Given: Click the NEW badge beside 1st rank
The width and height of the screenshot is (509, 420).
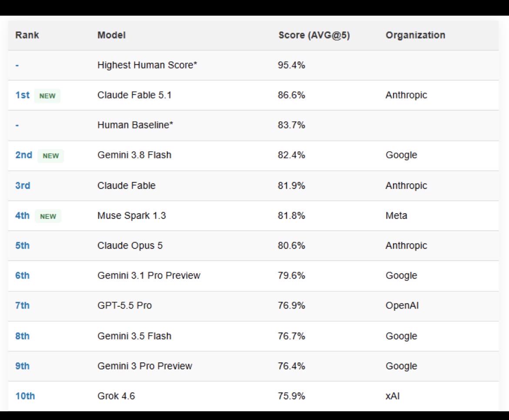Looking at the screenshot, I should 47,96.
